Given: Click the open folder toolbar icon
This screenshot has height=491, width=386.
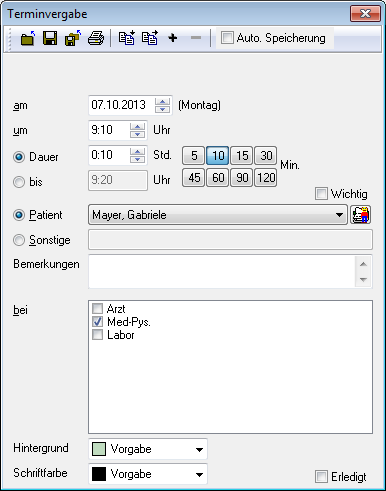Looking at the screenshot, I should click(28, 38).
